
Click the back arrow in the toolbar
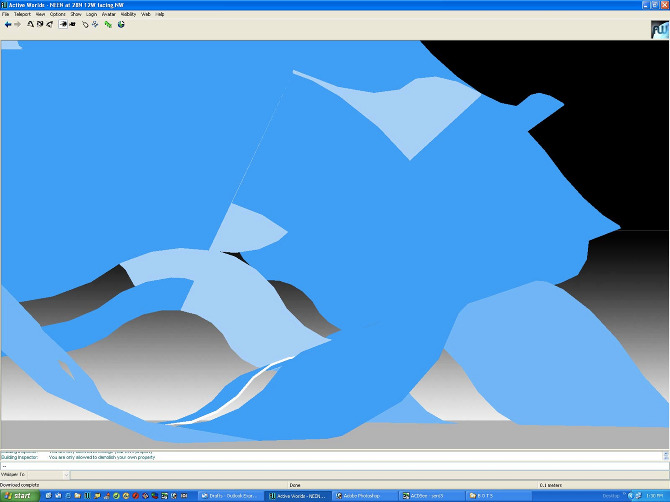8,24
